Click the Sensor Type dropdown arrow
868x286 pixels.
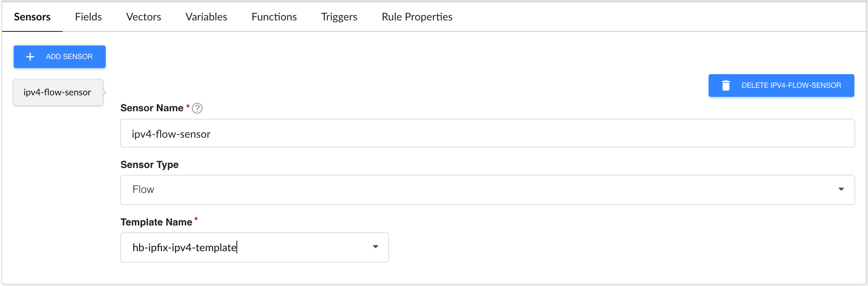[x=841, y=190]
